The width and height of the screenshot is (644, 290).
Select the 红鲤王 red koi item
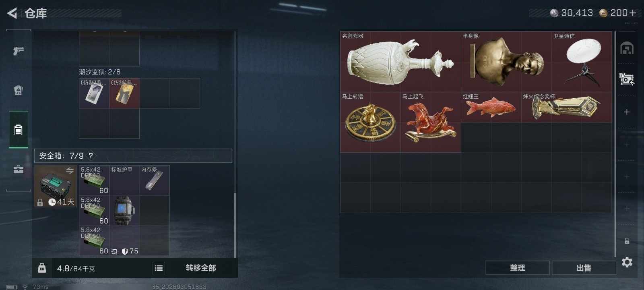coord(491,107)
